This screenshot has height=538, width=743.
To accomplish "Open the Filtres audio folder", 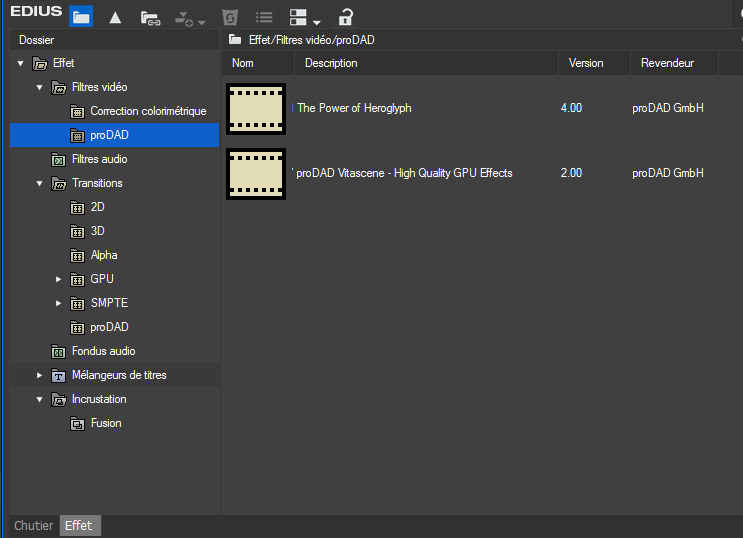I will click(100, 159).
